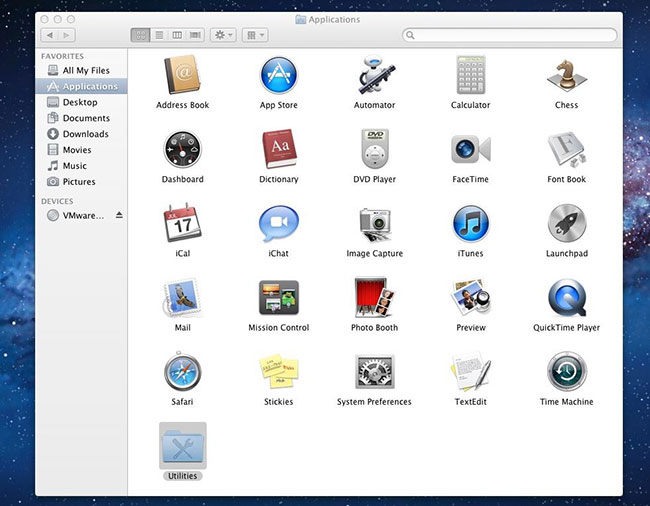
Task: Open Downloads from the sidebar
Action: click(x=81, y=134)
